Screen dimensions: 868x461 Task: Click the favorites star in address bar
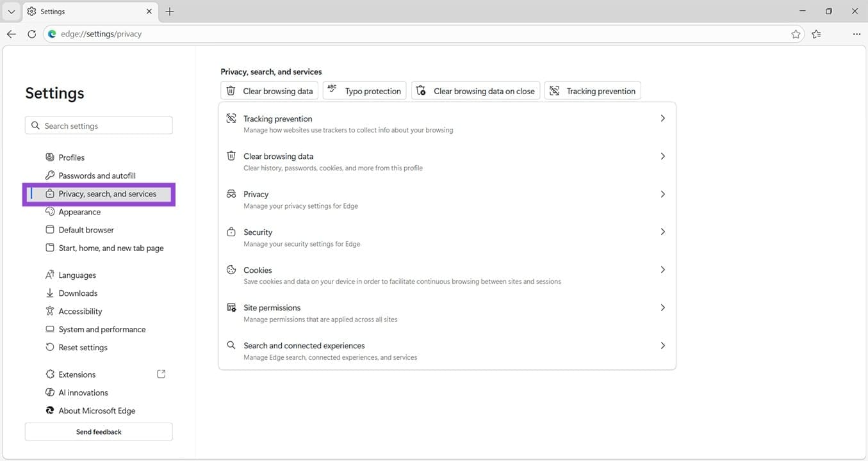(x=796, y=34)
